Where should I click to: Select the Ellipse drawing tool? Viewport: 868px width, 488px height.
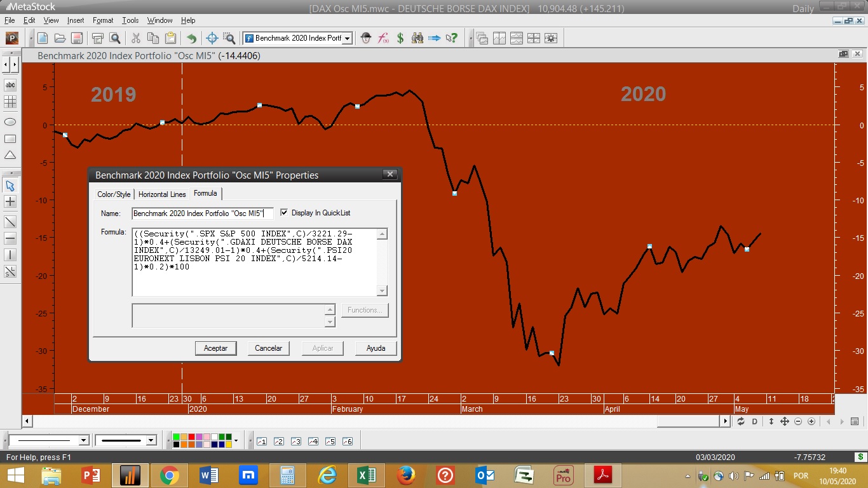10,121
